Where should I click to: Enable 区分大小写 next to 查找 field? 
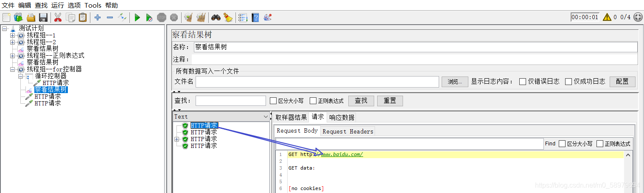point(273,101)
